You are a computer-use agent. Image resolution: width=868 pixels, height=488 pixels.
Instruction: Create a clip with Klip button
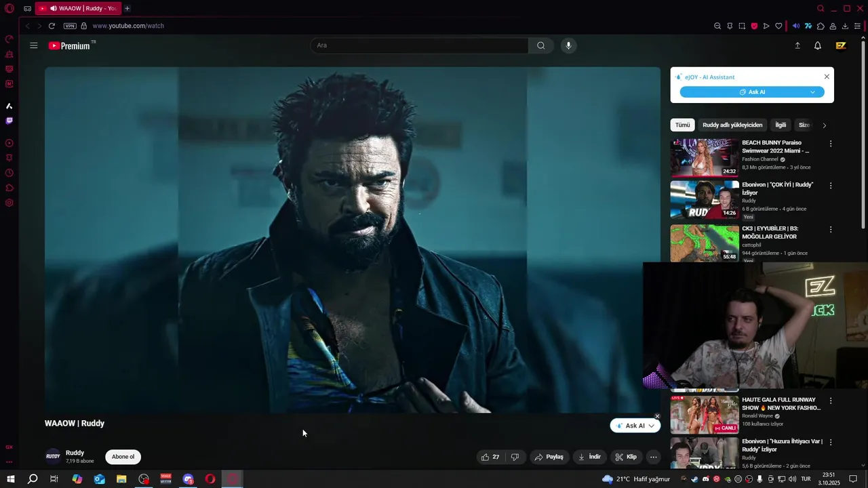click(x=626, y=457)
